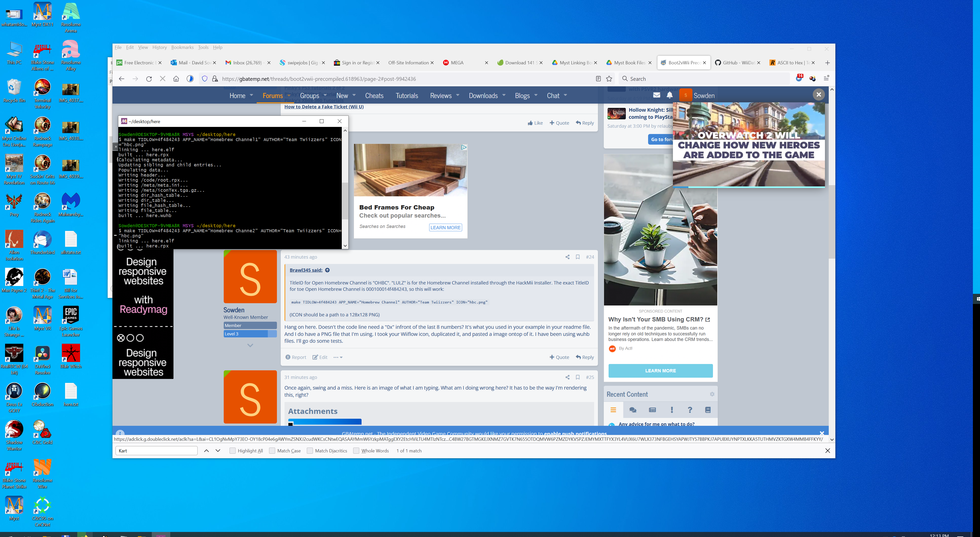Open a new browser tab
The height and width of the screenshot is (537, 980).
tap(827, 63)
